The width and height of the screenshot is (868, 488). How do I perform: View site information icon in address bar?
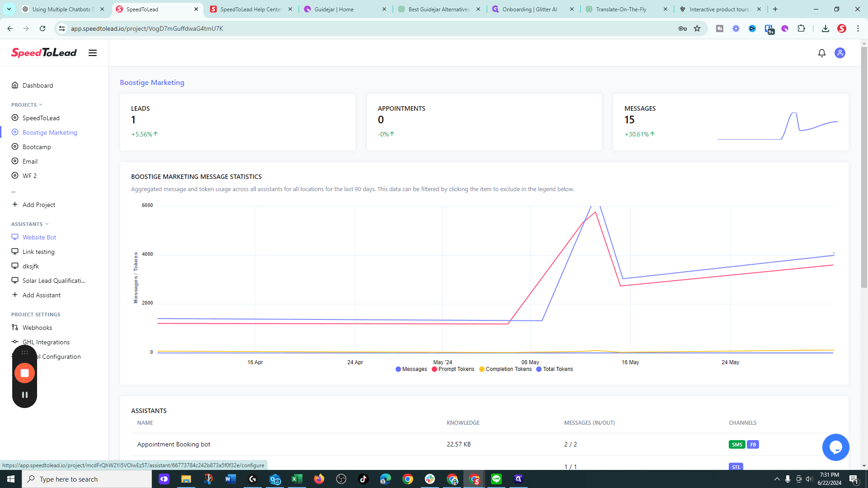click(62, 28)
